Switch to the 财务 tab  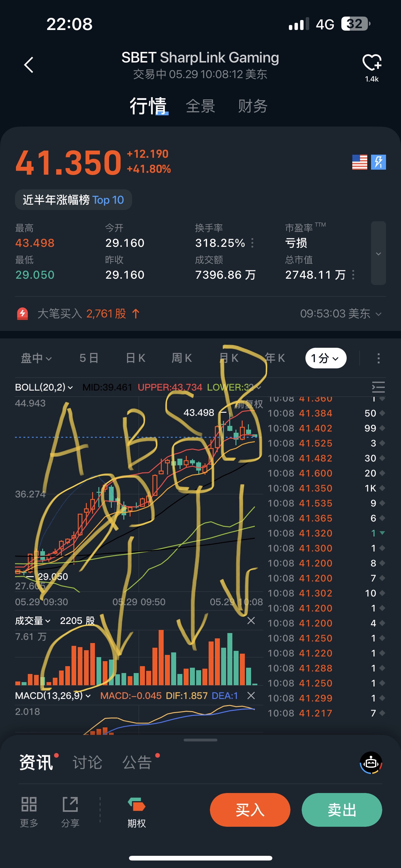pyautogui.click(x=253, y=106)
